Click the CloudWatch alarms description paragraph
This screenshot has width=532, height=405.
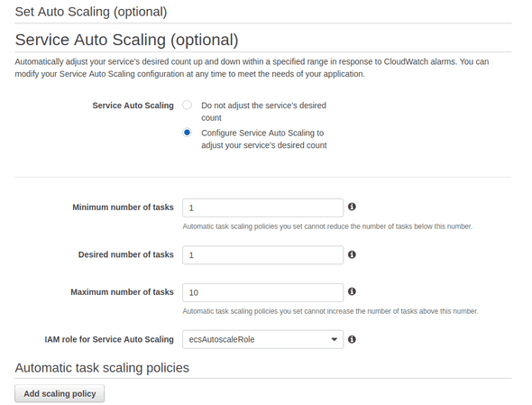click(x=252, y=68)
